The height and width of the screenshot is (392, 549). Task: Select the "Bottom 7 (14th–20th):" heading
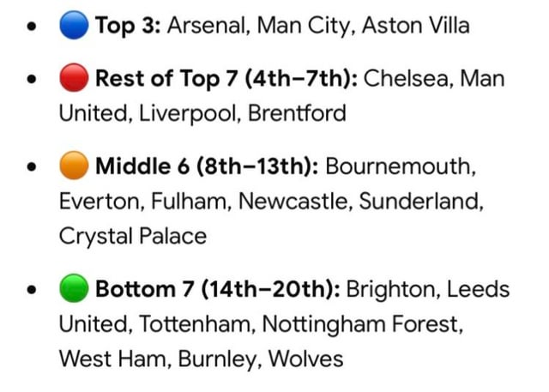pos(218,290)
